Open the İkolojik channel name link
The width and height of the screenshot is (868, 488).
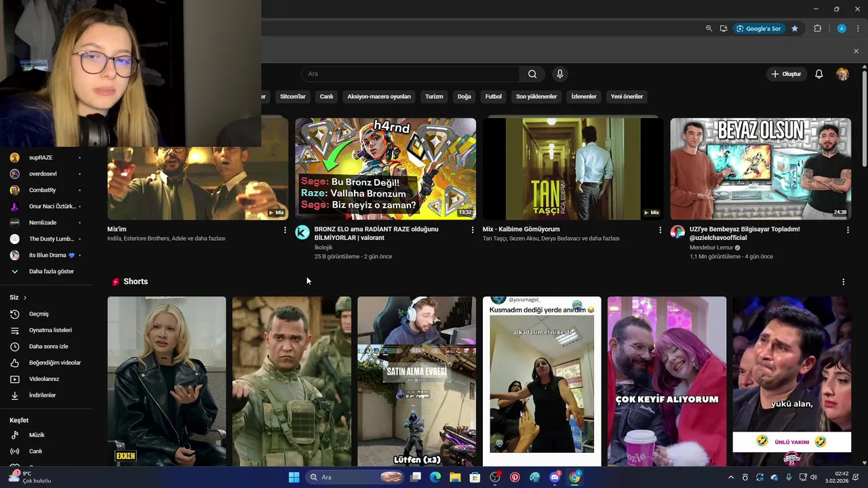[x=323, y=247]
